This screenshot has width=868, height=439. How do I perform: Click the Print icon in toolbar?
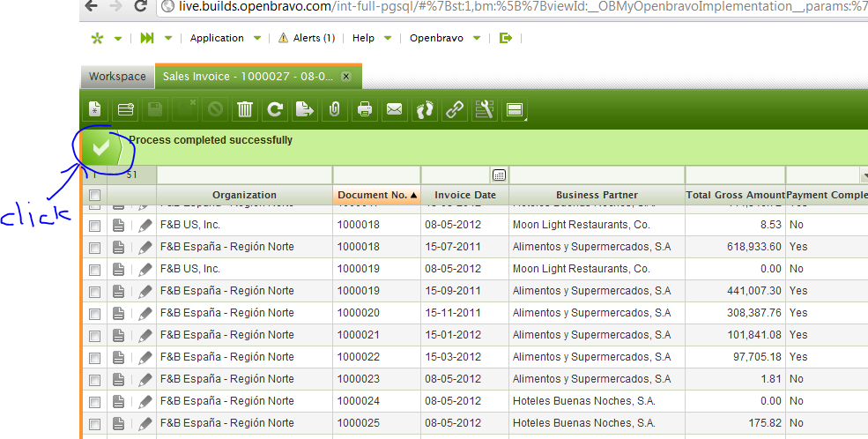pyautogui.click(x=365, y=109)
